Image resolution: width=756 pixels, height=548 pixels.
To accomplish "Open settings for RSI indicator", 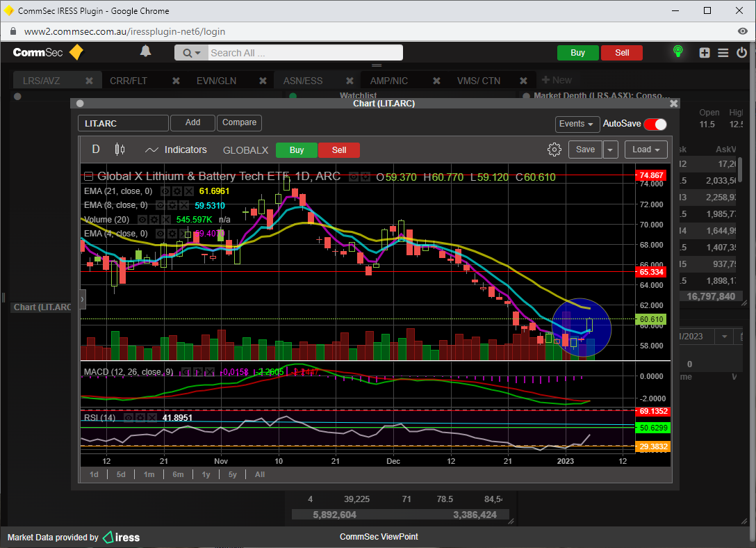I will pos(140,418).
